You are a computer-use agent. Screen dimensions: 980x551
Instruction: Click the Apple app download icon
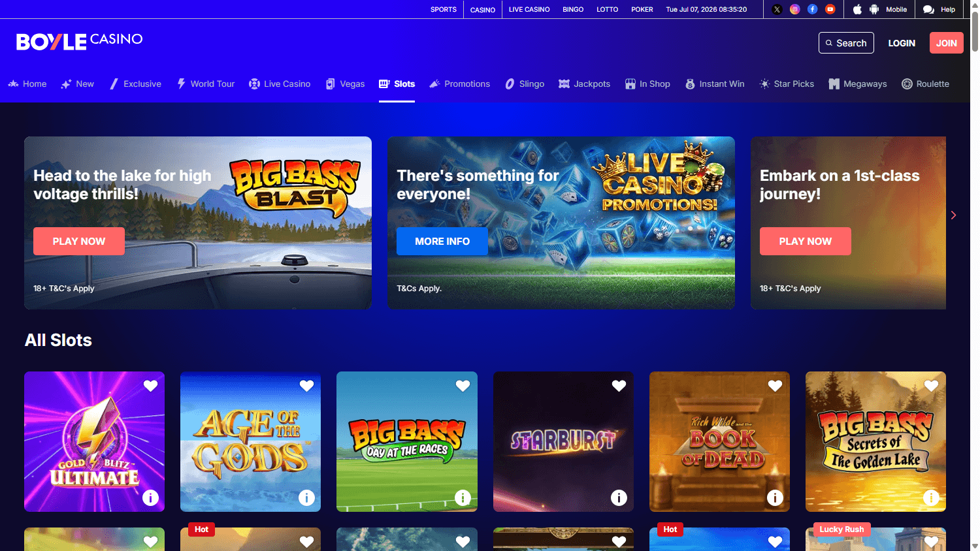tap(857, 9)
